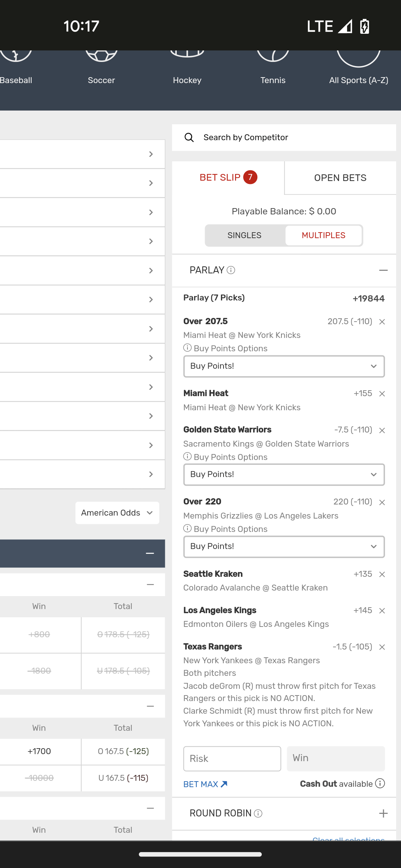Remove the Texas Rangers pick

[x=382, y=647]
